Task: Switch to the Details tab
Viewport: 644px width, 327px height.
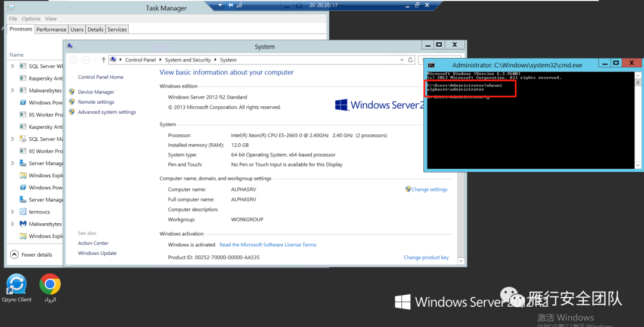Action: (x=95, y=30)
